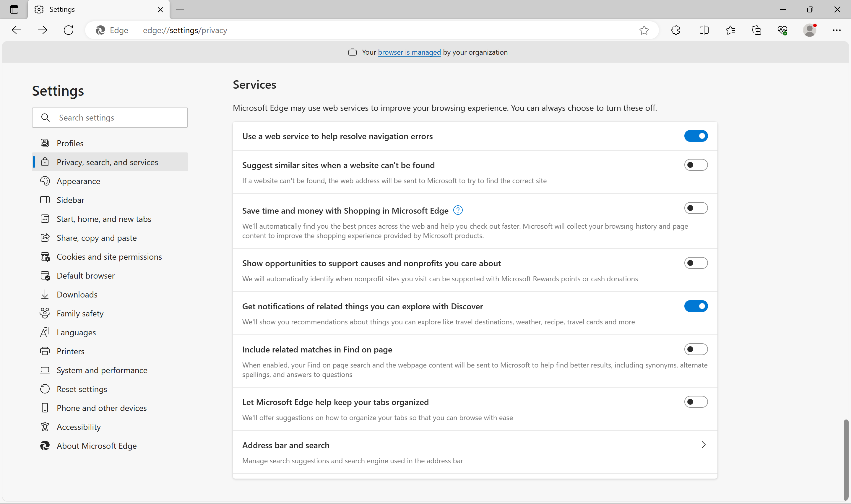851x504 pixels.
Task: Open Split screen icon in toolbar
Action: [704, 30]
